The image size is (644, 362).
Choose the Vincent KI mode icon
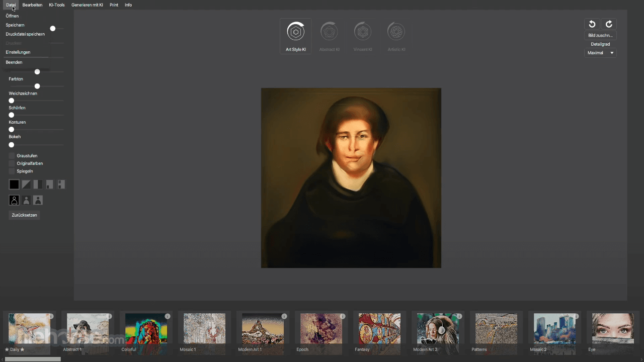(x=363, y=32)
